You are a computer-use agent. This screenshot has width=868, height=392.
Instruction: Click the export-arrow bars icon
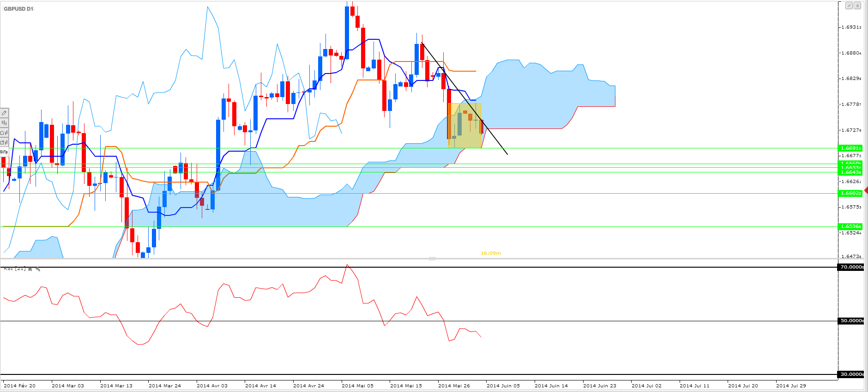coord(4,142)
